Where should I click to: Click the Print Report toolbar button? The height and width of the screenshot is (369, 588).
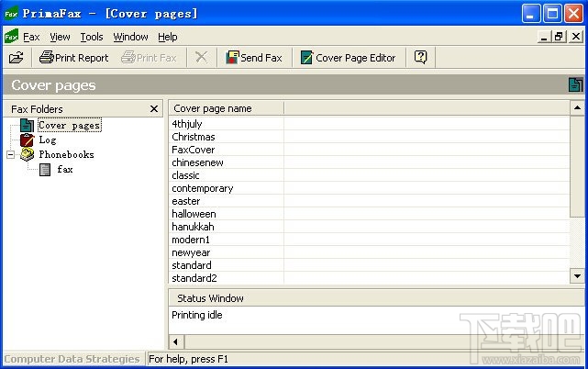[x=74, y=58]
